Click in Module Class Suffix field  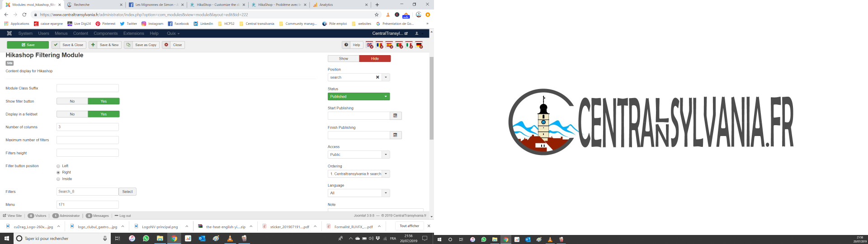tap(88, 88)
